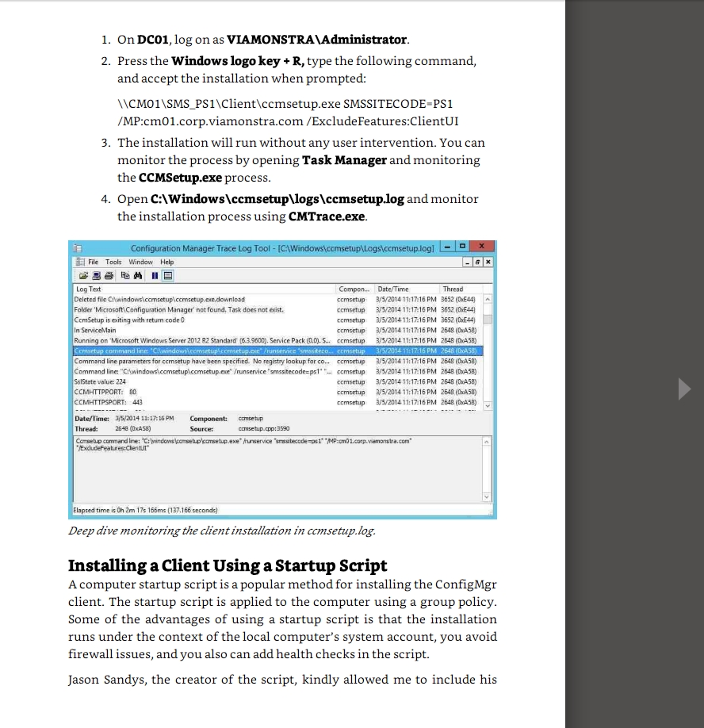The image size is (704, 728).
Task: Open the Help menu
Action: tap(166, 262)
